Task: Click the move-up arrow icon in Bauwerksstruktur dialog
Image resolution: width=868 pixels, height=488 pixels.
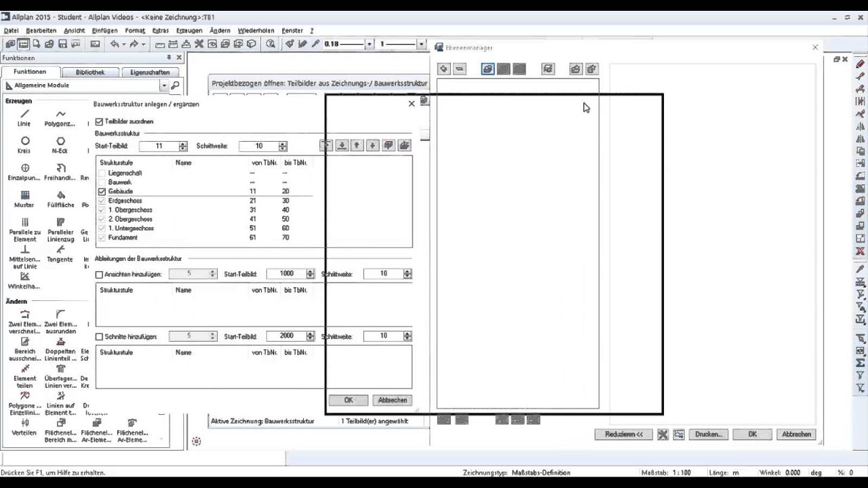Action: 357,145
